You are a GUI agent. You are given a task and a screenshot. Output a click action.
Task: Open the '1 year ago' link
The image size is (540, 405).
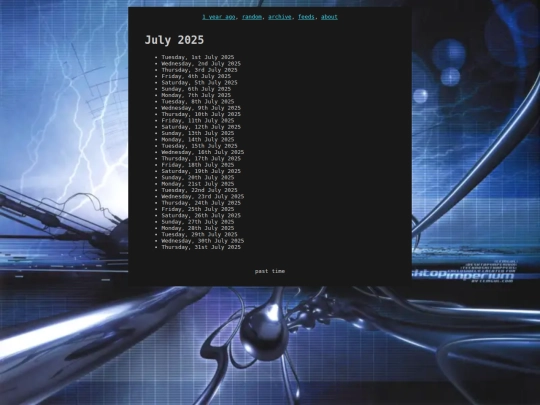[219, 17]
